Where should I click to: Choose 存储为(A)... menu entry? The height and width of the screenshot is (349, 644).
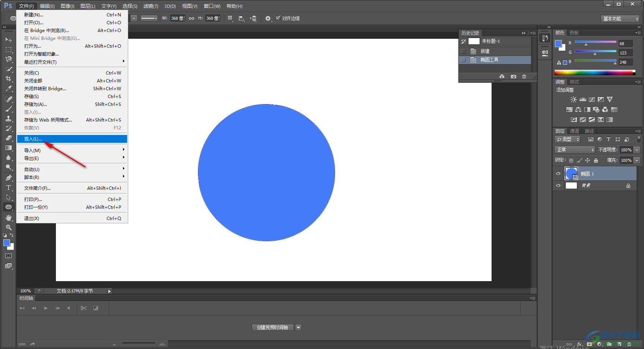(x=73, y=104)
